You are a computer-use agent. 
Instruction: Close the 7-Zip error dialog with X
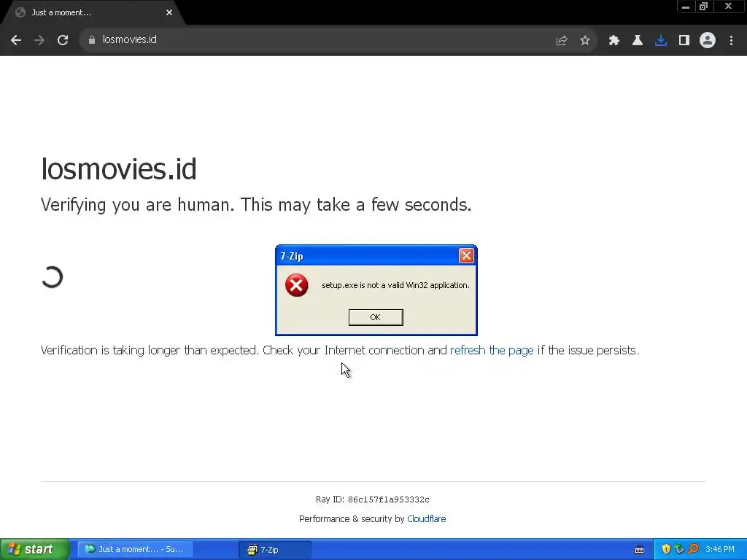[466, 256]
